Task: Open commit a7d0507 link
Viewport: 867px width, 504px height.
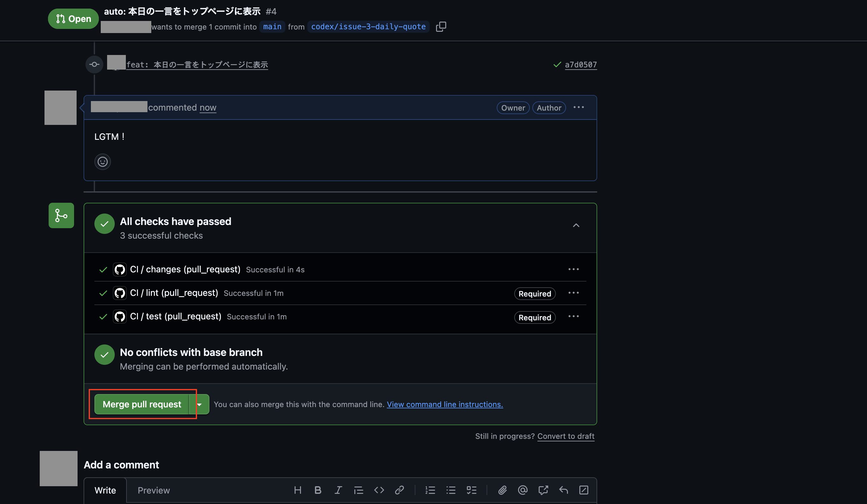Action: [x=581, y=65]
